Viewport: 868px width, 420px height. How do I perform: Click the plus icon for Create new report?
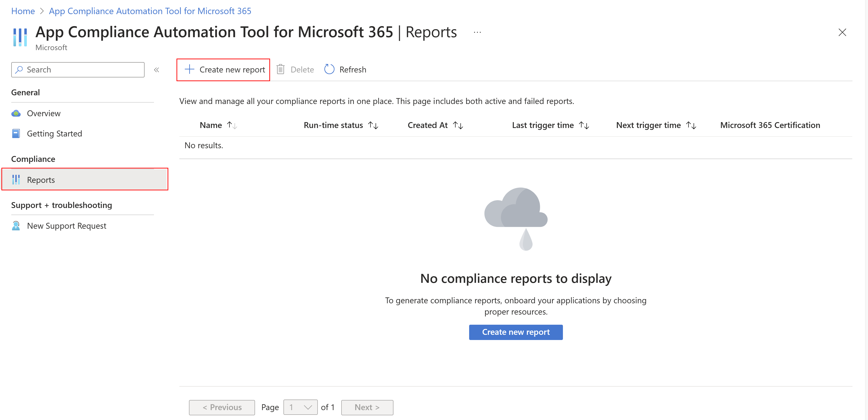point(189,69)
